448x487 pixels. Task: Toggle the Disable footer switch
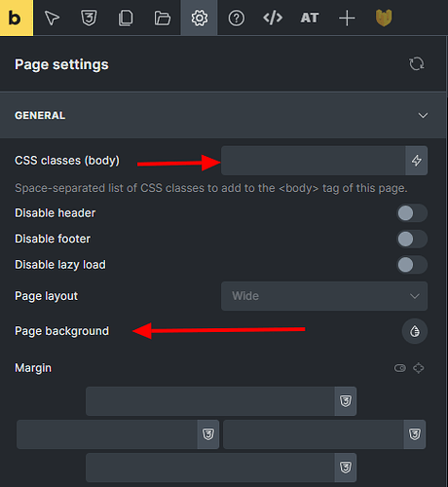click(412, 239)
